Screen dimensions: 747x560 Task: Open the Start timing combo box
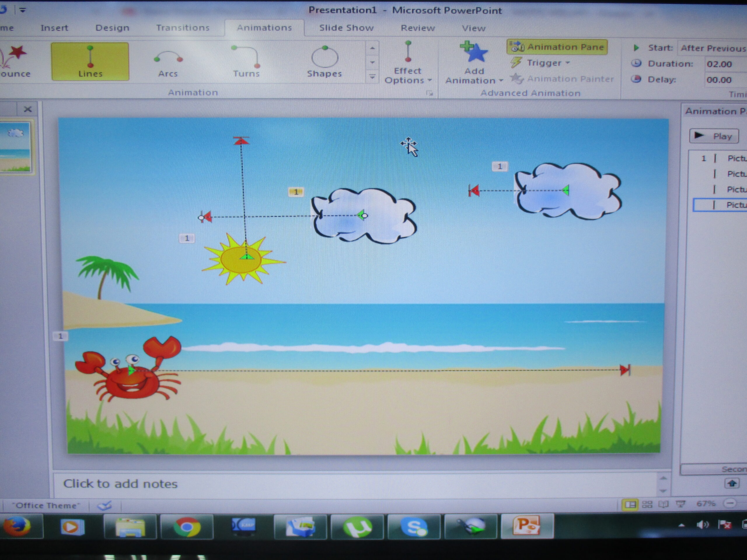click(712, 48)
